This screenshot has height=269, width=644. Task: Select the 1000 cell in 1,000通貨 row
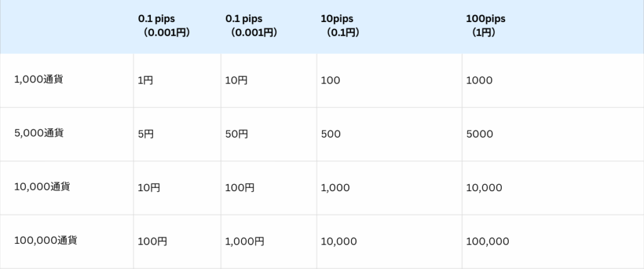pyautogui.click(x=479, y=80)
